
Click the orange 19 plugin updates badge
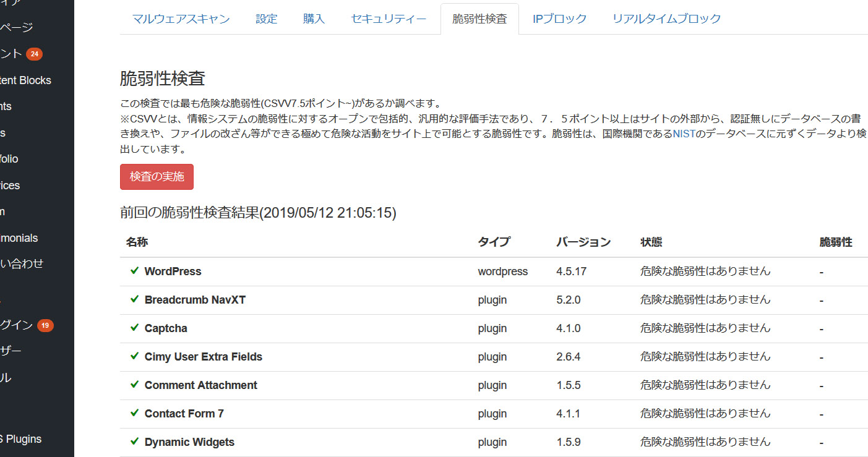click(x=45, y=325)
